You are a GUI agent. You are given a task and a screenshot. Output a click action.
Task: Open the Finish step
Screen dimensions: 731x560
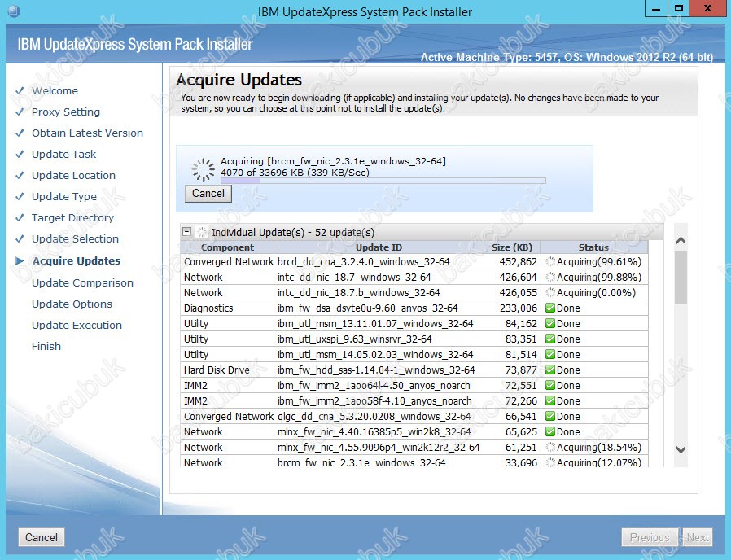(46, 346)
